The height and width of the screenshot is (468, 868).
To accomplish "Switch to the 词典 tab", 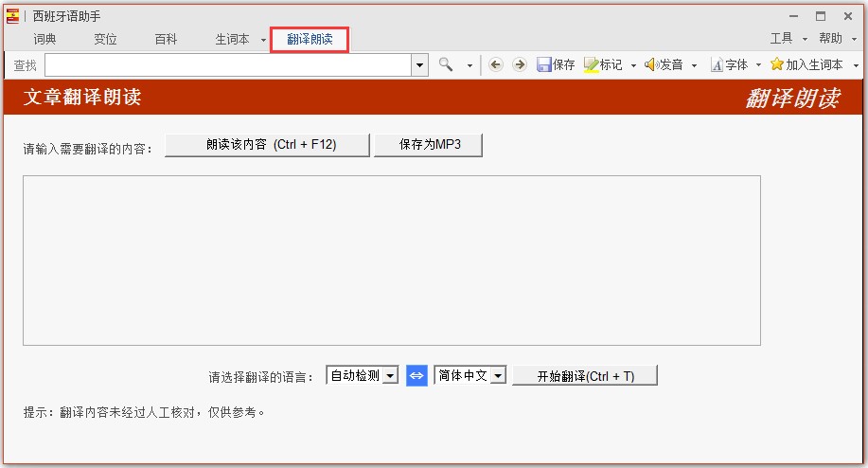I will pyautogui.click(x=44, y=39).
